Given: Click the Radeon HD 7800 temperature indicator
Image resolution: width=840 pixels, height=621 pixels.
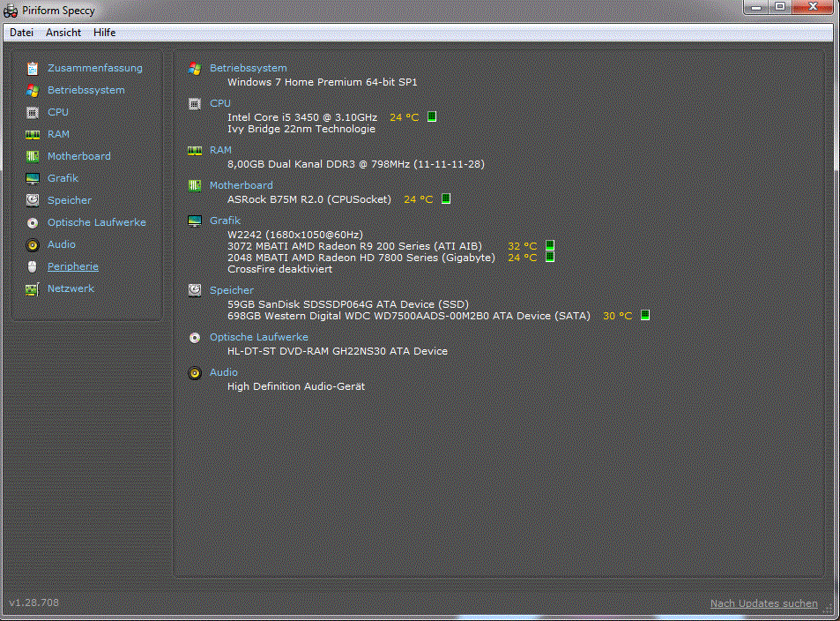Looking at the screenshot, I should [x=550, y=257].
